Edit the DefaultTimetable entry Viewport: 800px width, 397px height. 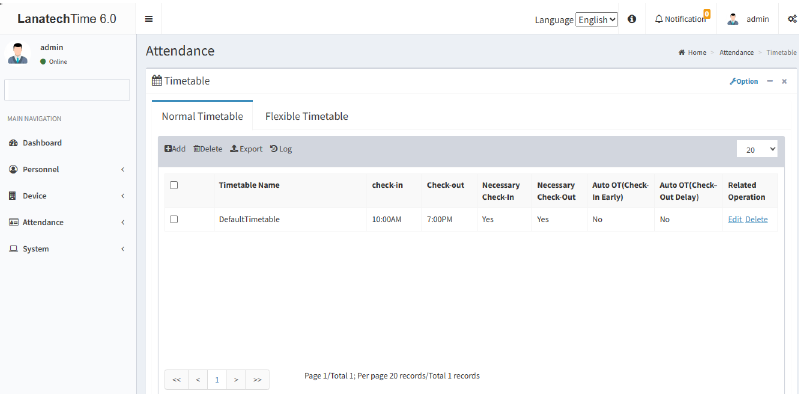735,219
